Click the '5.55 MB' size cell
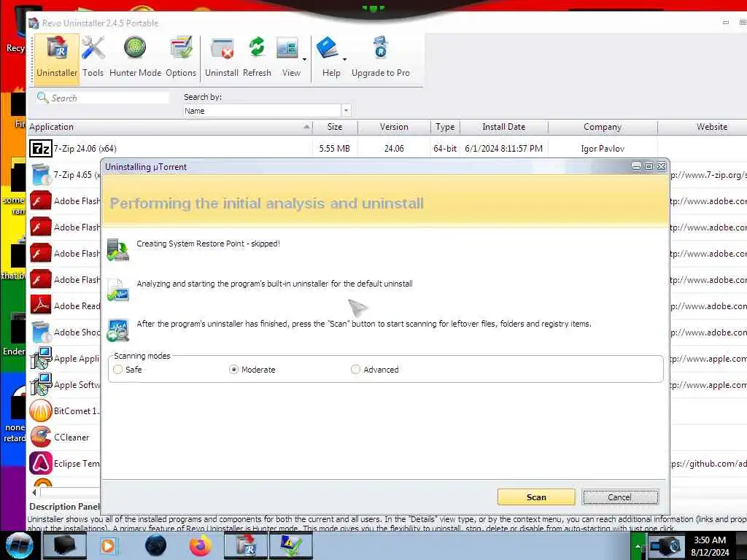 [x=334, y=149]
